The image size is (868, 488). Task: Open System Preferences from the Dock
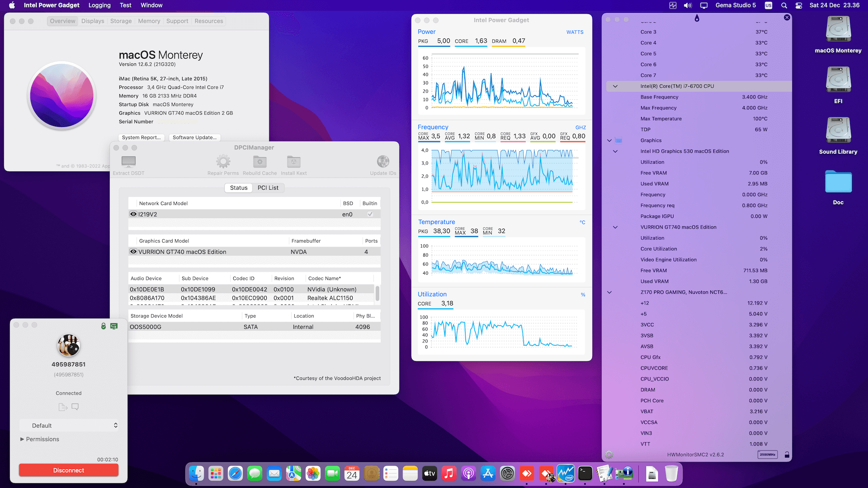coord(507,474)
